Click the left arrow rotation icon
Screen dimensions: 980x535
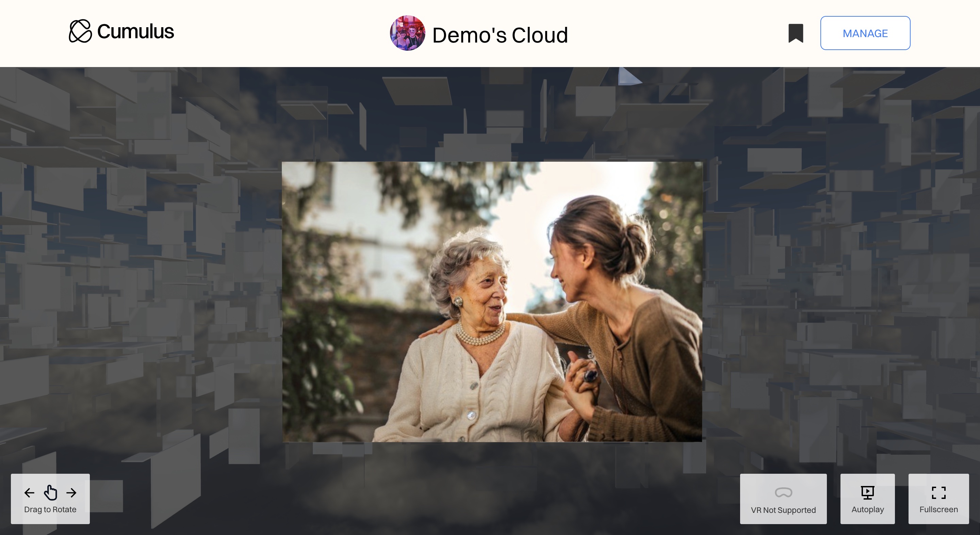coord(30,493)
